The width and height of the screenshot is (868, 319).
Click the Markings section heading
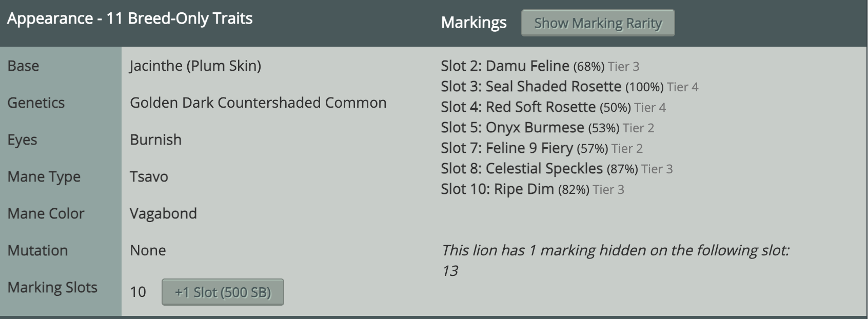474,23
